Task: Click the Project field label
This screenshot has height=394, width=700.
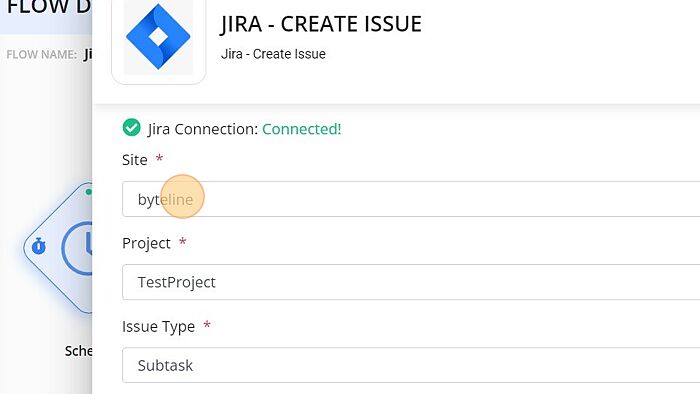Action: point(146,243)
